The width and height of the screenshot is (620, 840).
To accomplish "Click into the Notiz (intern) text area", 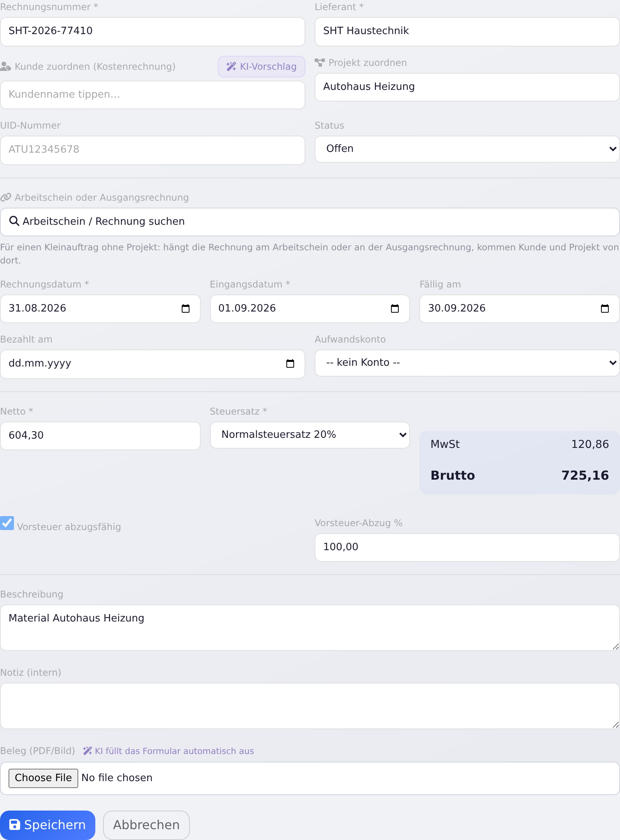I will point(310,706).
